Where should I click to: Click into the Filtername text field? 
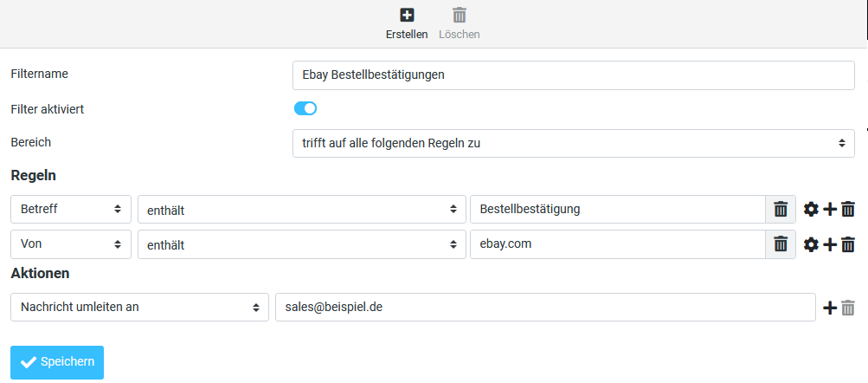(x=573, y=75)
